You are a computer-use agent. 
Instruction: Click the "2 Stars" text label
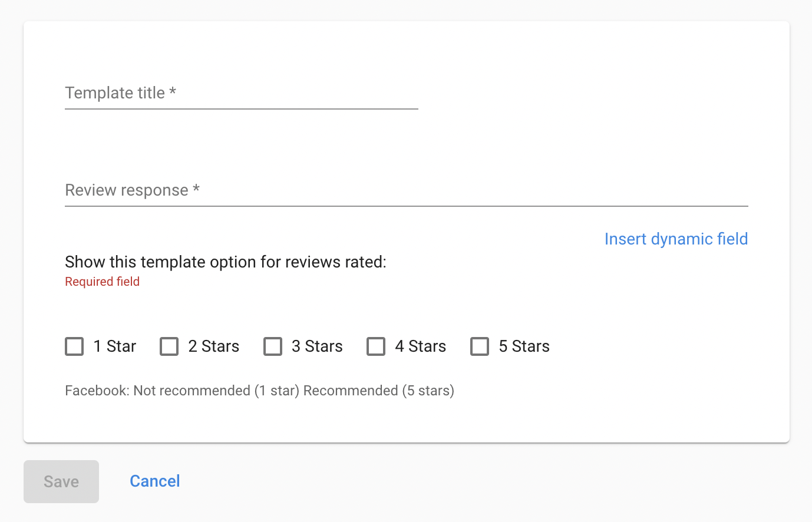[214, 346]
